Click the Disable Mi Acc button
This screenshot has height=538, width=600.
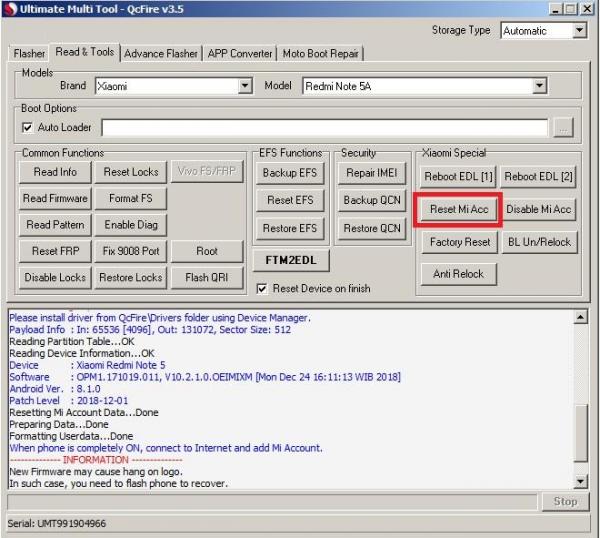pyautogui.click(x=538, y=209)
